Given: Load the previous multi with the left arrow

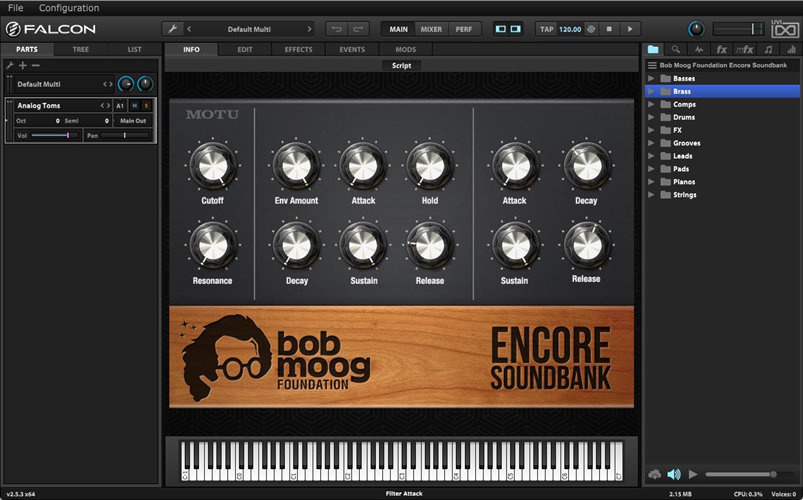Looking at the screenshot, I should (189, 29).
